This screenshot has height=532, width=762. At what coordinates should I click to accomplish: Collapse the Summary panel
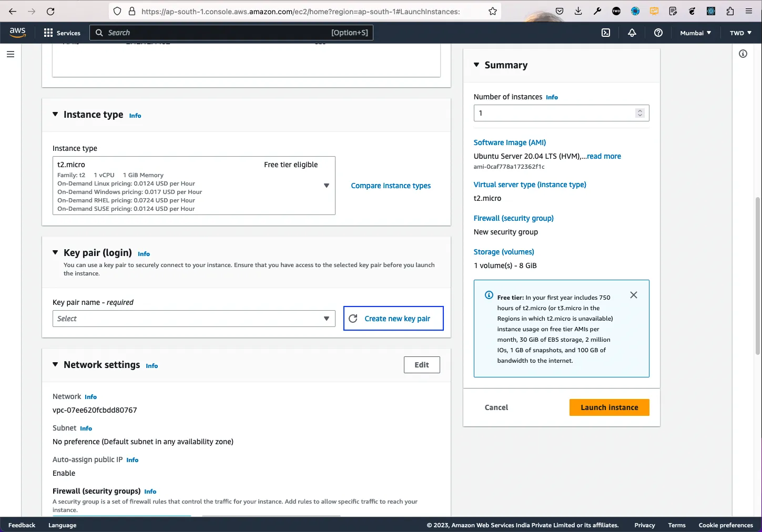[x=476, y=65]
